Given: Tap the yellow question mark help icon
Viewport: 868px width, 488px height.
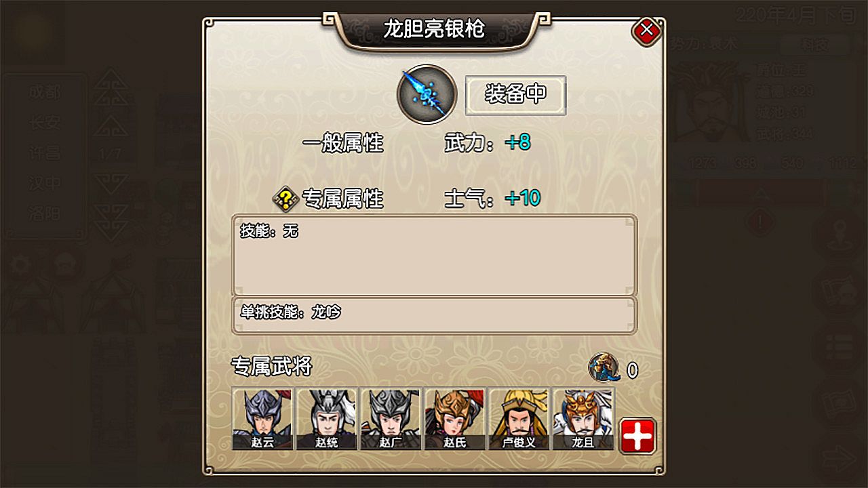Looking at the screenshot, I should point(285,199).
